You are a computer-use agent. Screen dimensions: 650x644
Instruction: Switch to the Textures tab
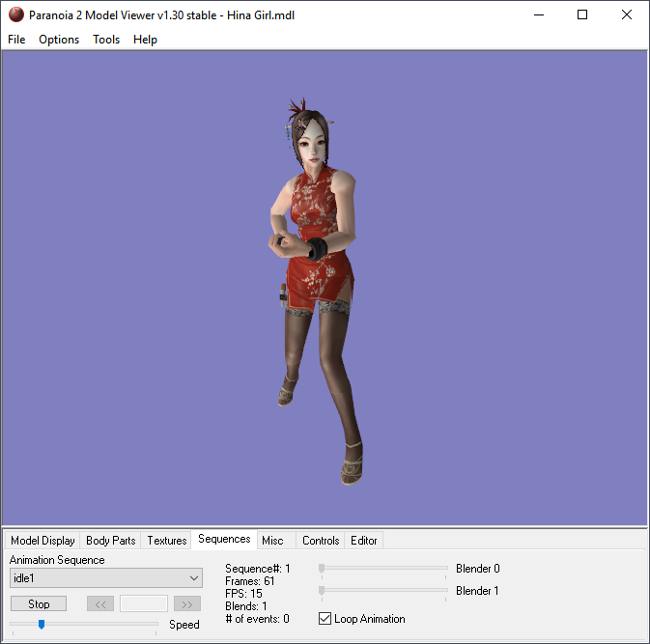point(167,541)
